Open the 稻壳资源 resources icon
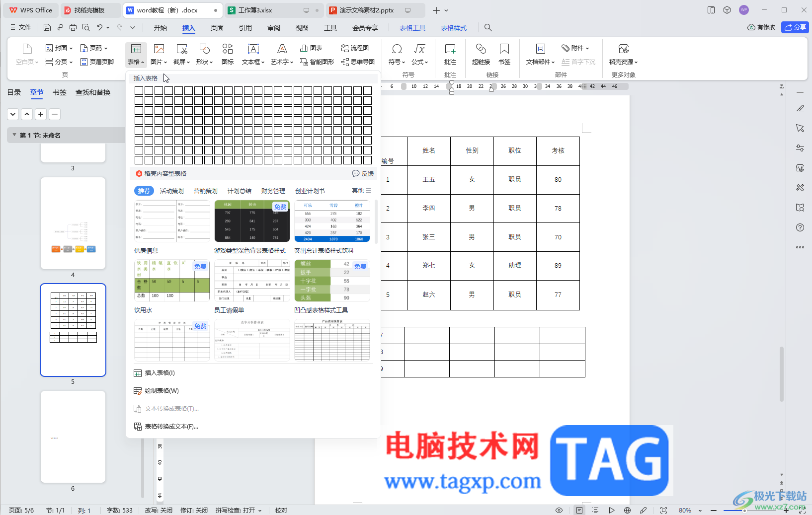 point(623,49)
